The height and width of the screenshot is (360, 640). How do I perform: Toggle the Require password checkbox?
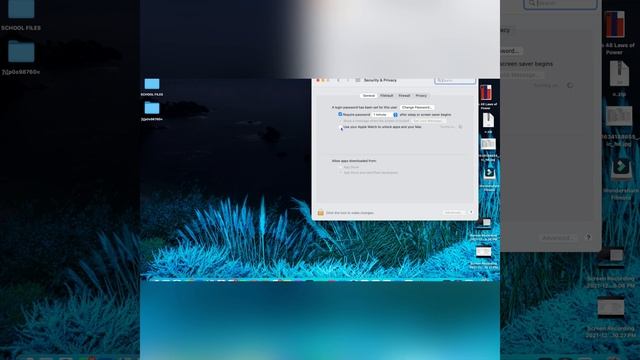pos(340,114)
